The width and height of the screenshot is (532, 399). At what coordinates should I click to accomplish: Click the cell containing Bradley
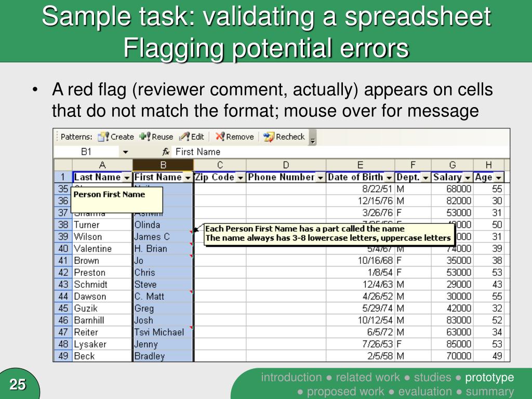click(x=163, y=356)
